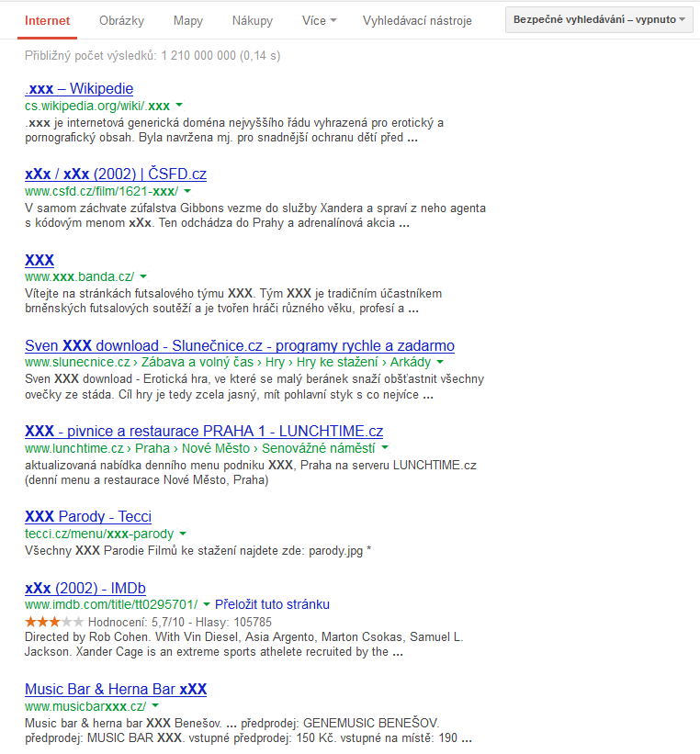
Task: Open the Parody - Tecci result
Action: pos(88,517)
